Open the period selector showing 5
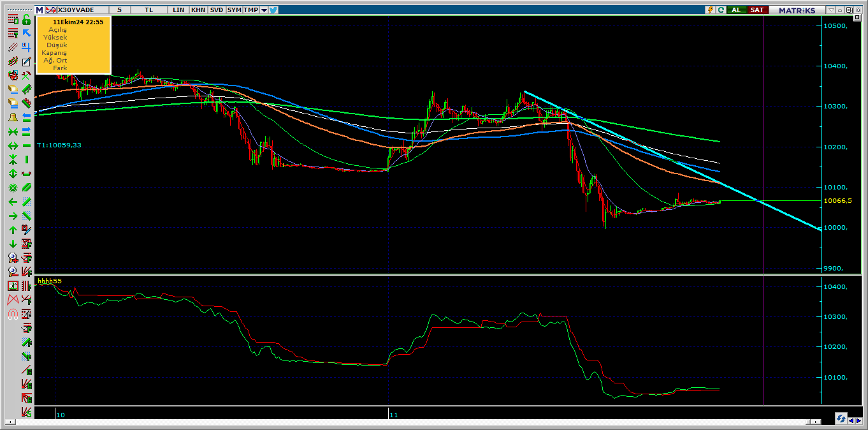The width and height of the screenshot is (868, 430). click(x=119, y=10)
